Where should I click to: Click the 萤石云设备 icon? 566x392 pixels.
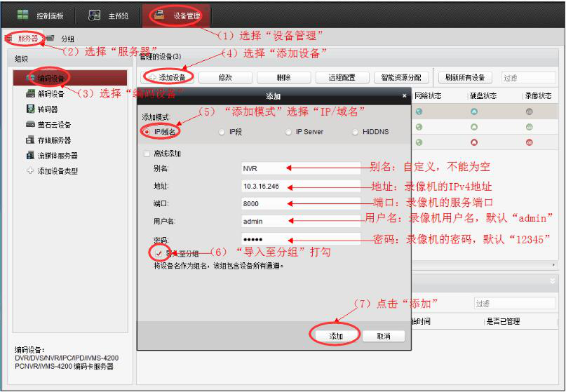pyautogui.click(x=30, y=124)
